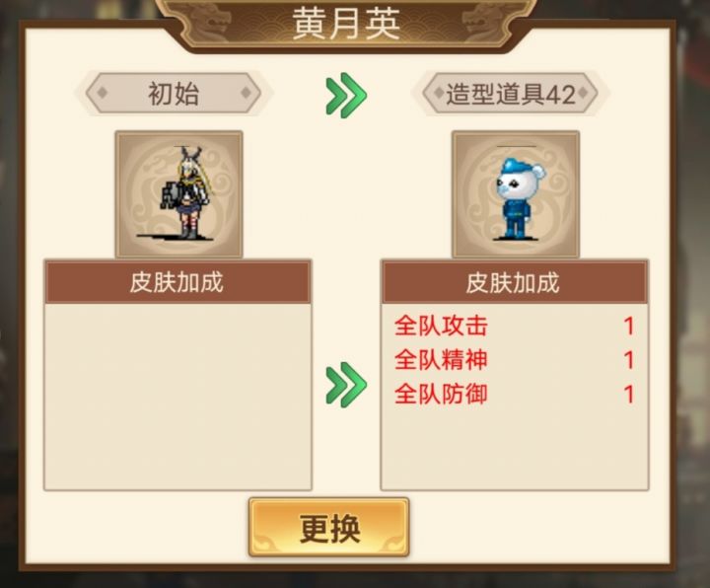Select the 全队防御 bonus row
Viewport: 710px width, 588px height.
pyautogui.click(x=515, y=394)
